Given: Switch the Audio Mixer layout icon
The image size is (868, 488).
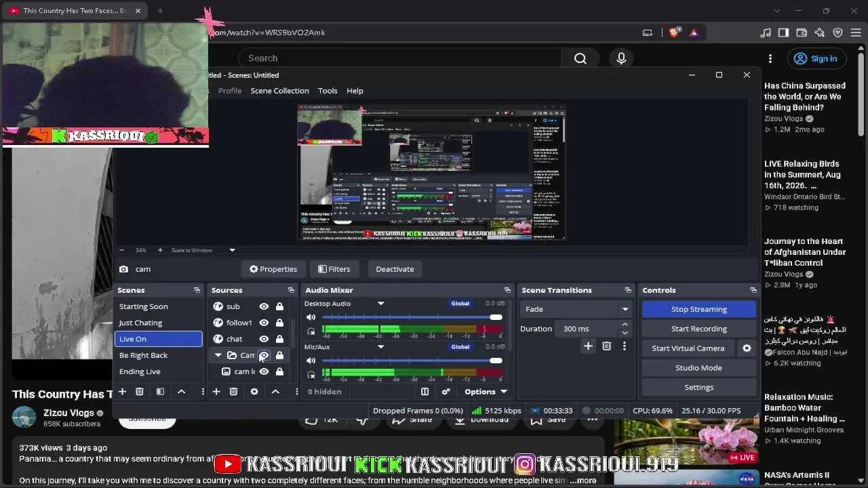Looking at the screenshot, I should [425, 392].
